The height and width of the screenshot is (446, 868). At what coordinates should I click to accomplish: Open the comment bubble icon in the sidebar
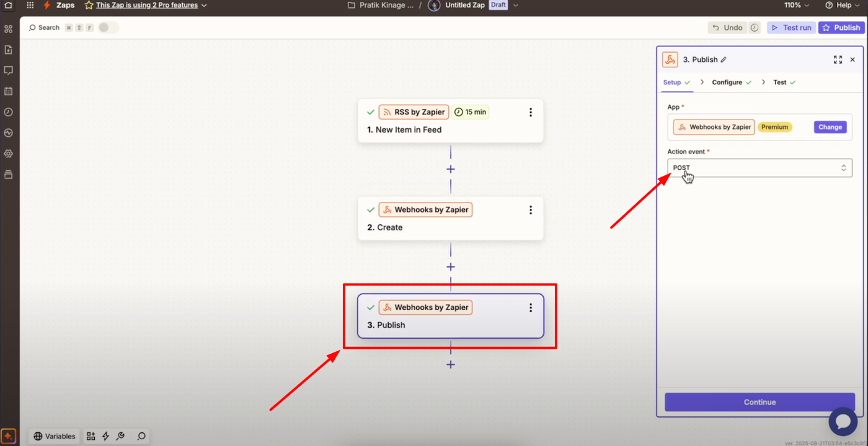(x=9, y=71)
